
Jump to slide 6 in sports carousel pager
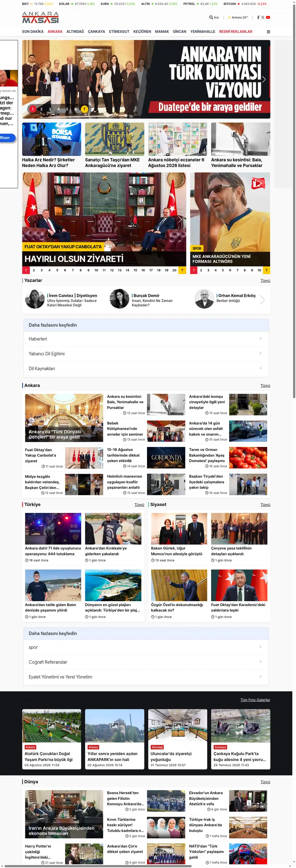(230, 270)
